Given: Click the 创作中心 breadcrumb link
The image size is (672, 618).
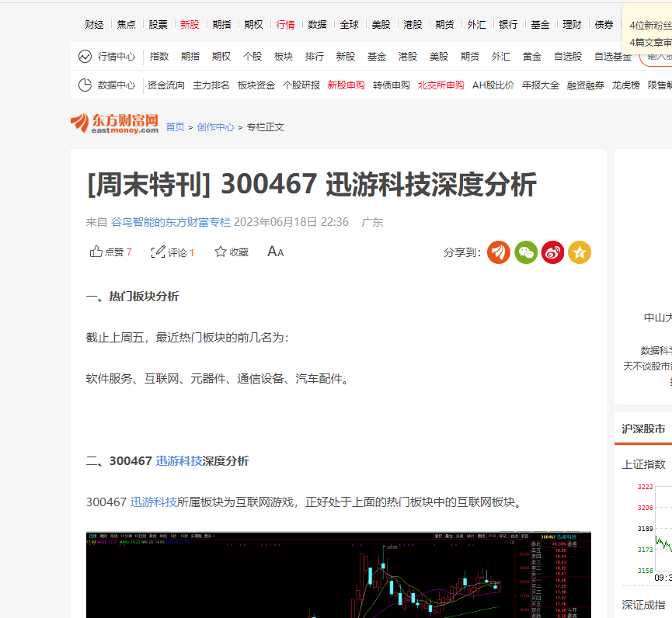Looking at the screenshot, I should pyautogui.click(x=215, y=127).
